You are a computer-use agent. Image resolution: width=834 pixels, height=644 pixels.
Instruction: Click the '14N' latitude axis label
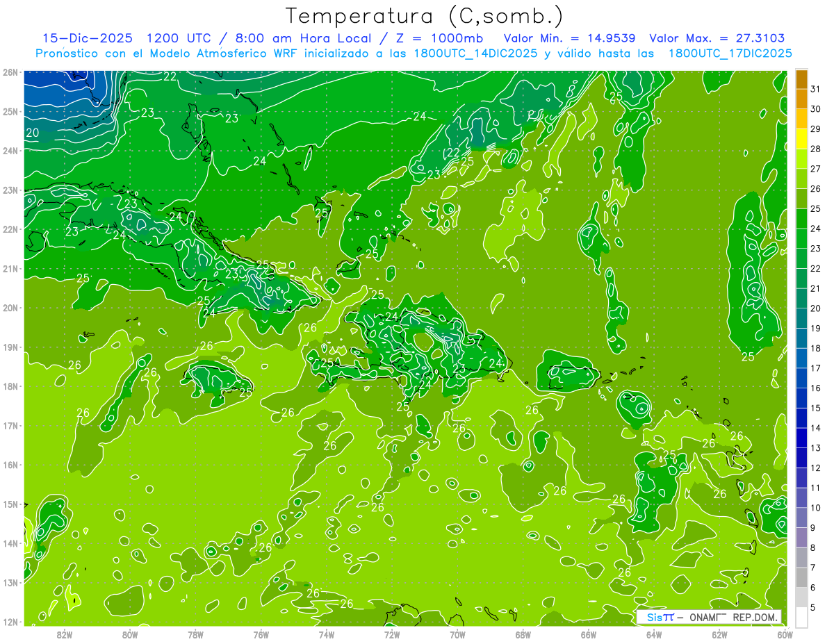(x=10, y=543)
